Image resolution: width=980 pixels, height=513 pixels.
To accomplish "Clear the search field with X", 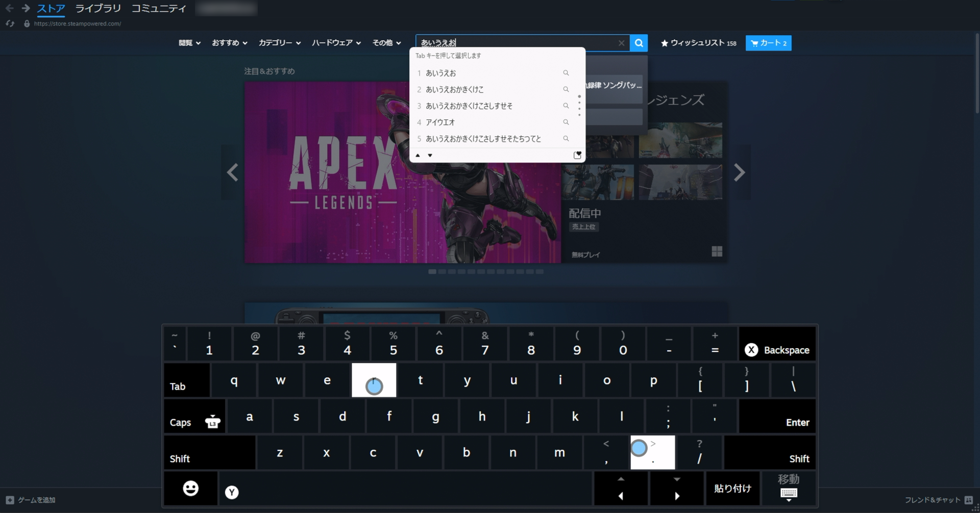I will coord(621,43).
